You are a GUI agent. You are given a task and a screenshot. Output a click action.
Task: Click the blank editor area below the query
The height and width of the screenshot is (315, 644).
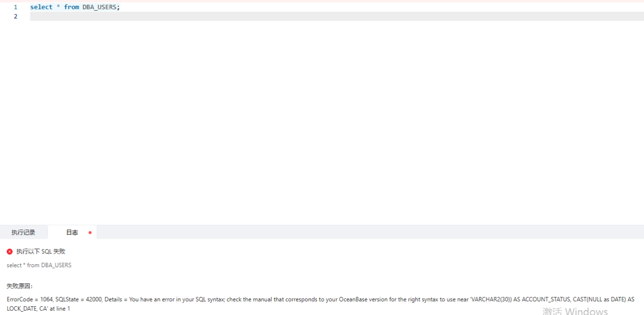tap(337, 122)
